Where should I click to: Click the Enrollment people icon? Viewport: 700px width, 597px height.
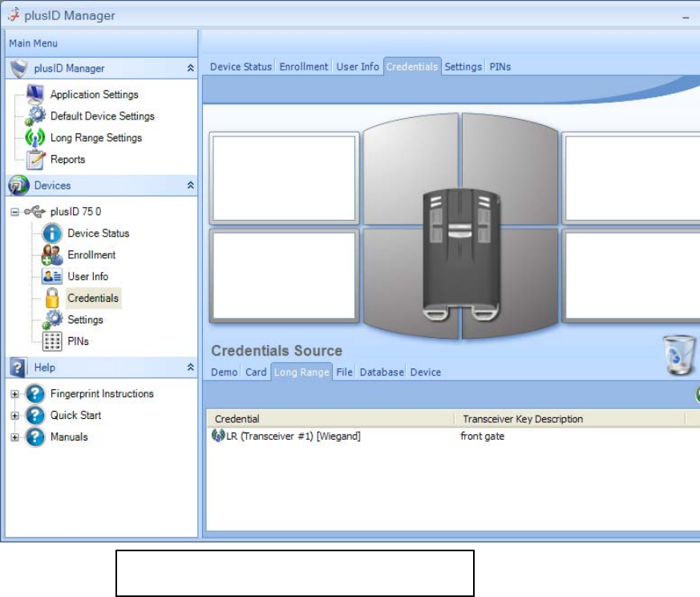pyautogui.click(x=52, y=254)
